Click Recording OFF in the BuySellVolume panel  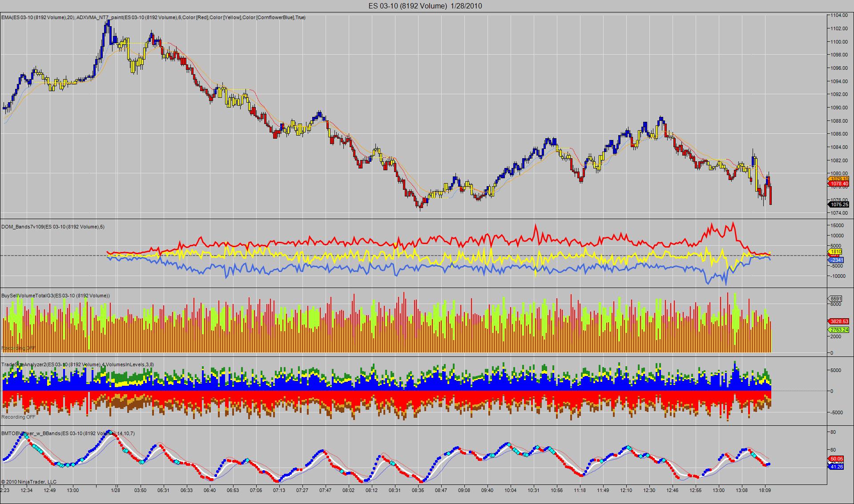19,348
